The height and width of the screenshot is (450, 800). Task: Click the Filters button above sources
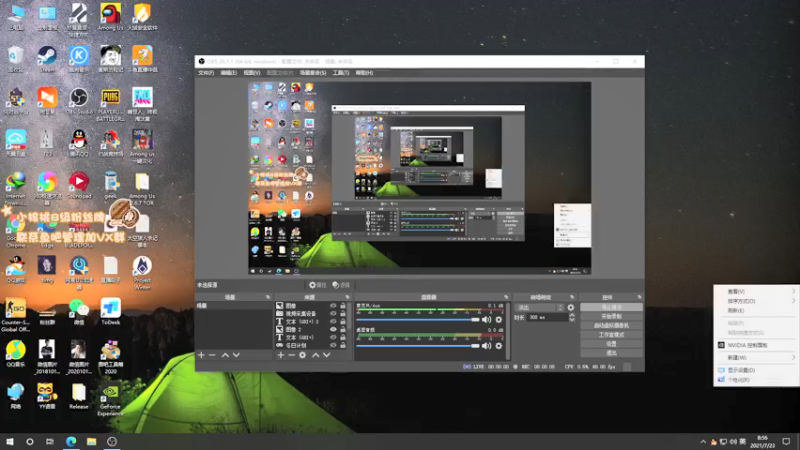[341, 285]
